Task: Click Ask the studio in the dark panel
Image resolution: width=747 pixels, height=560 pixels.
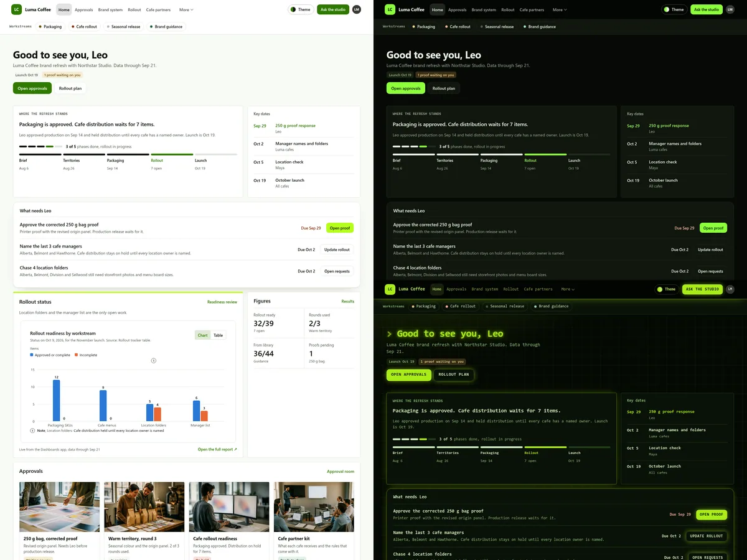Action: pos(707,9)
